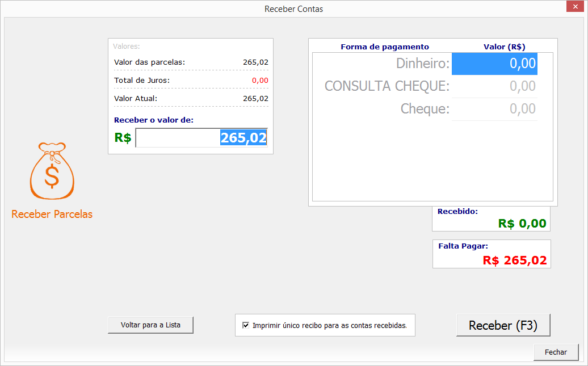Image resolution: width=588 pixels, height=366 pixels.
Task: Click the Dinheiro payment label
Action: (423, 64)
